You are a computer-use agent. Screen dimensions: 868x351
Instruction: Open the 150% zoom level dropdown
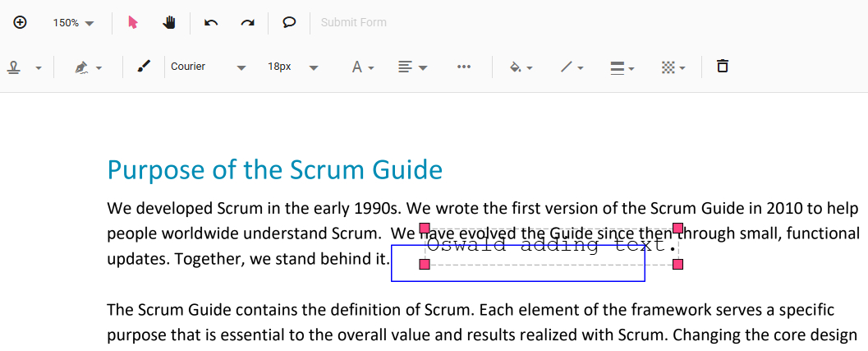(x=74, y=23)
